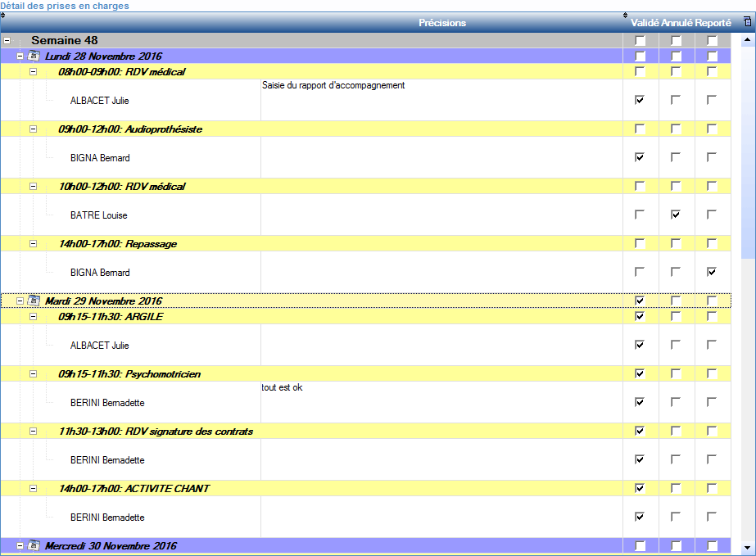Select BIGNA Bernard under Audioprothésiste
The height and width of the screenshot is (556, 756).
point(100,158)
